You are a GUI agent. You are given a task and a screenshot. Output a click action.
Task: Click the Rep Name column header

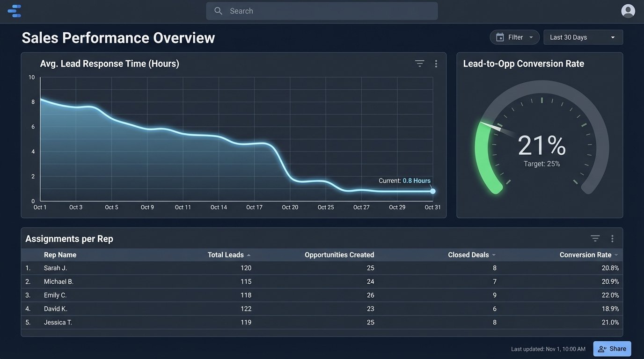(60, 255)
